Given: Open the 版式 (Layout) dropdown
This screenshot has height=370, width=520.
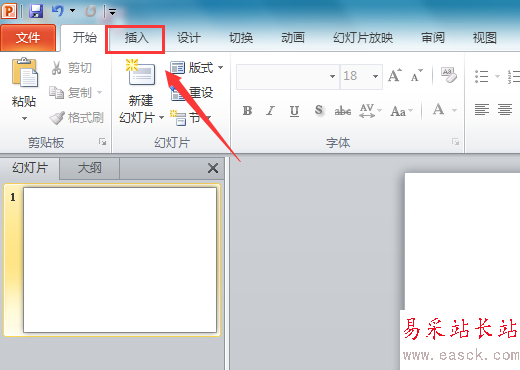Looking at the screenshot, I should (x=196, y=68).
